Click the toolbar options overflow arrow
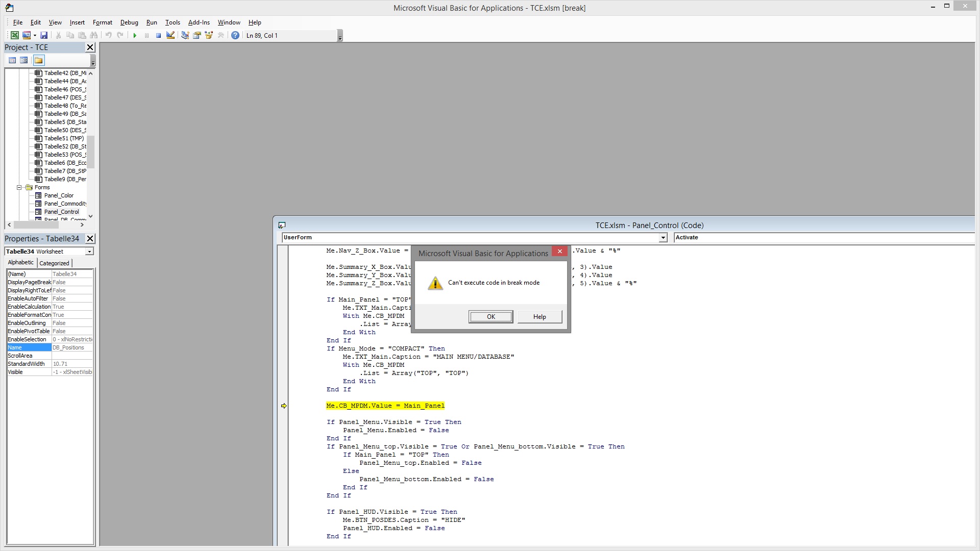980x551 pixels. 340,36
